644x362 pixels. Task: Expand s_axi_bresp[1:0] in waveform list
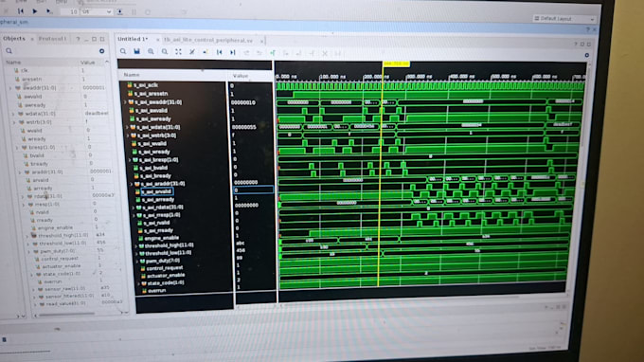(x=130, y=159)
